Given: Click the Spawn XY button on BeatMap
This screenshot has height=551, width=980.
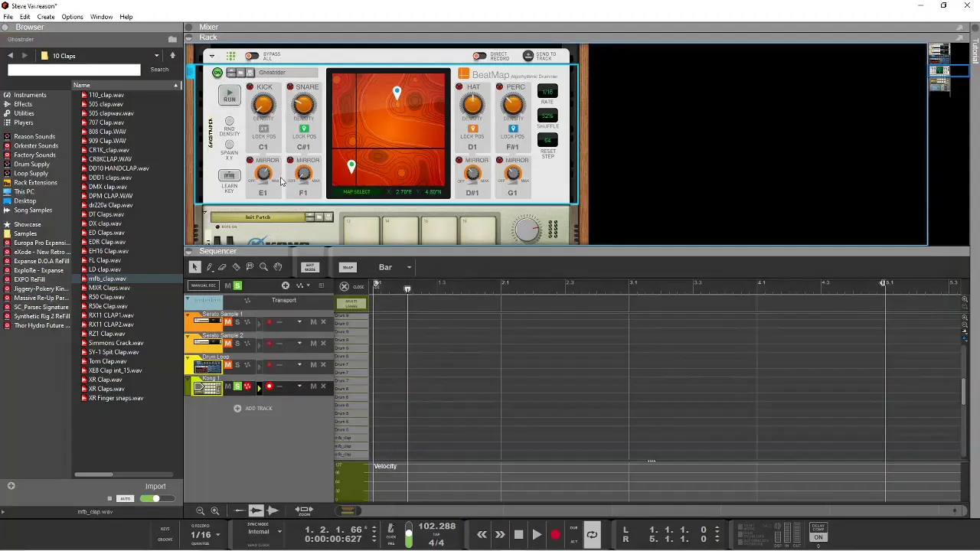Looking at the screenshot, I should point(229,145).
